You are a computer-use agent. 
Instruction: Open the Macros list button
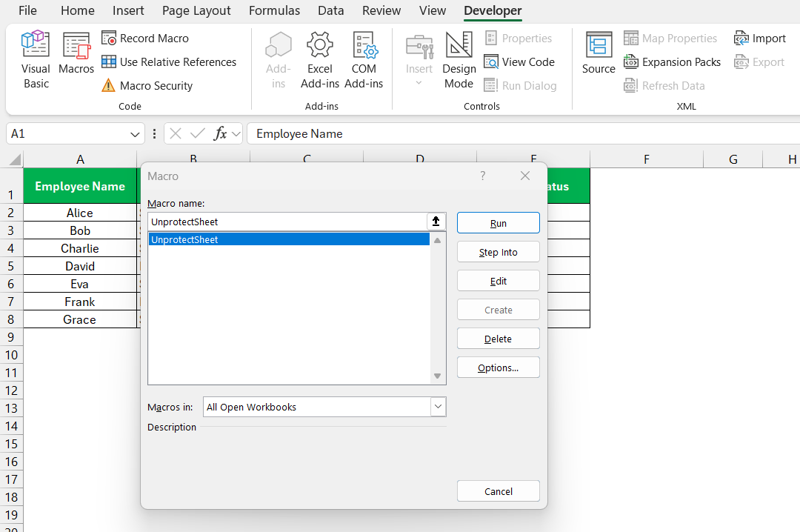click(x=76, y=53)
